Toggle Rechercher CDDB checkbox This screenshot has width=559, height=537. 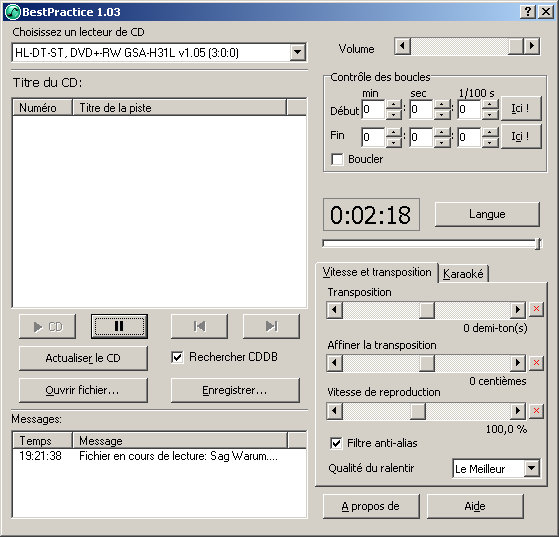(177, 357)
